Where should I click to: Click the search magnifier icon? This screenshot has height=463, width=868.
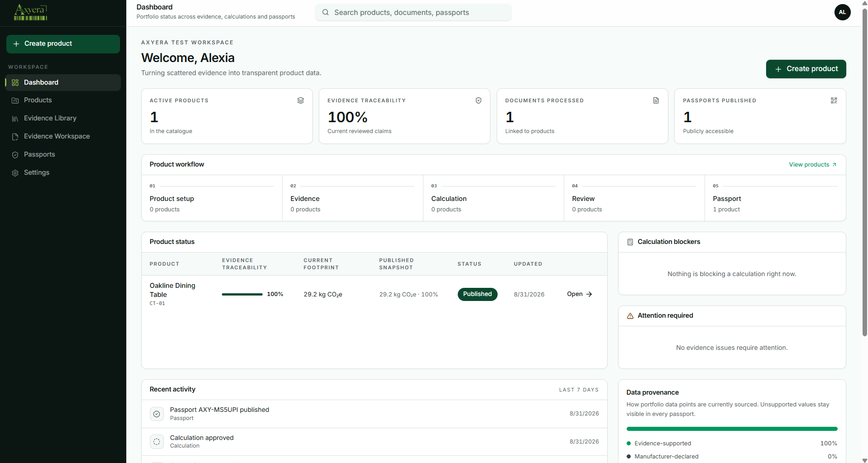click(x=325, y=12)
